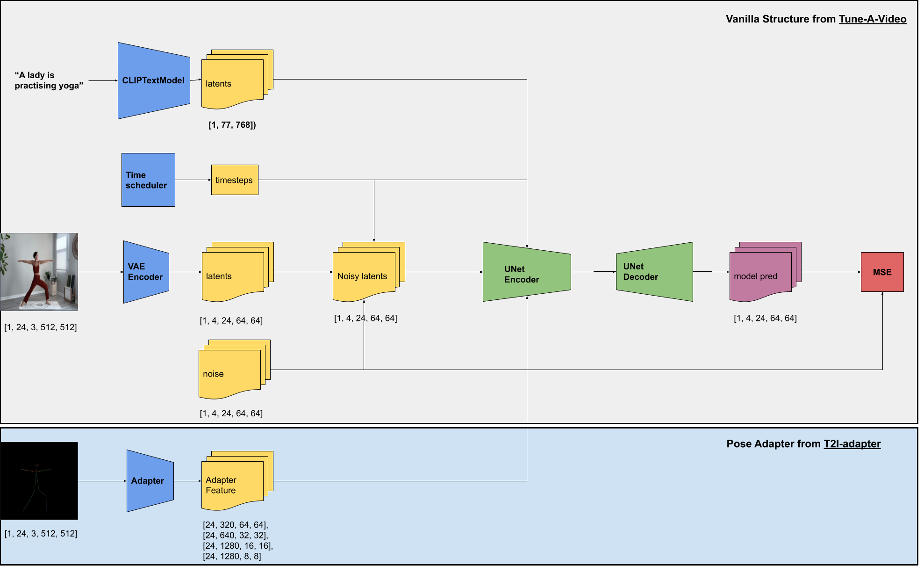
Task: Click the red MSE loss box
Action: click(882, 272)
